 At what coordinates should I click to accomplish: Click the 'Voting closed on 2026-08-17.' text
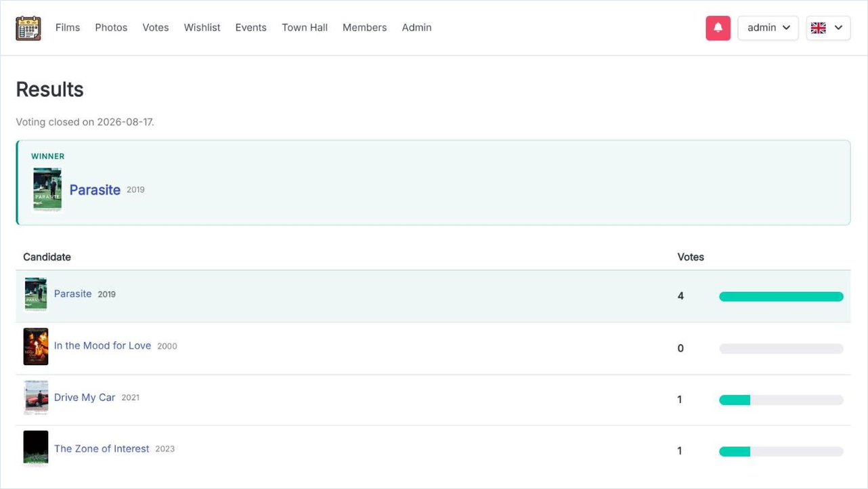pos(85,123)
